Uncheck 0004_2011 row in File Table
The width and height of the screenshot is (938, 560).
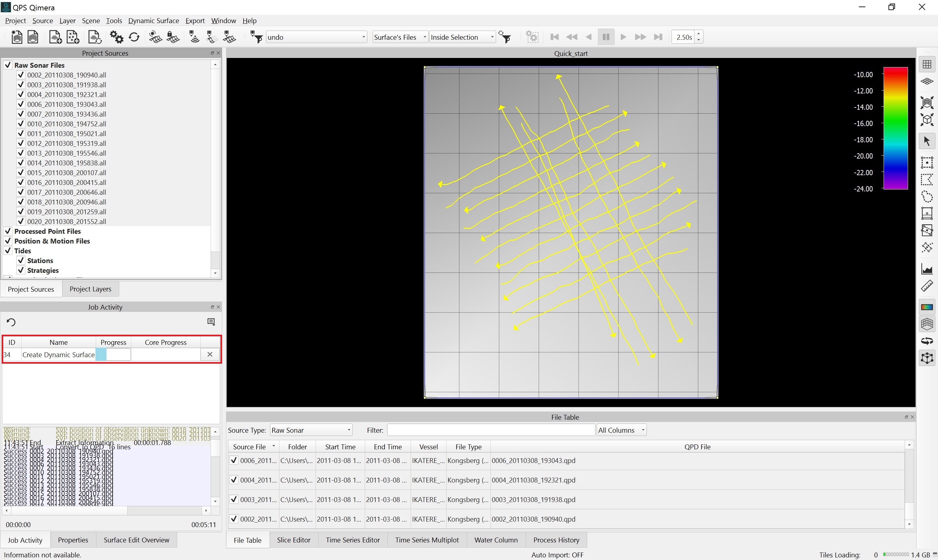click(234, 480)
